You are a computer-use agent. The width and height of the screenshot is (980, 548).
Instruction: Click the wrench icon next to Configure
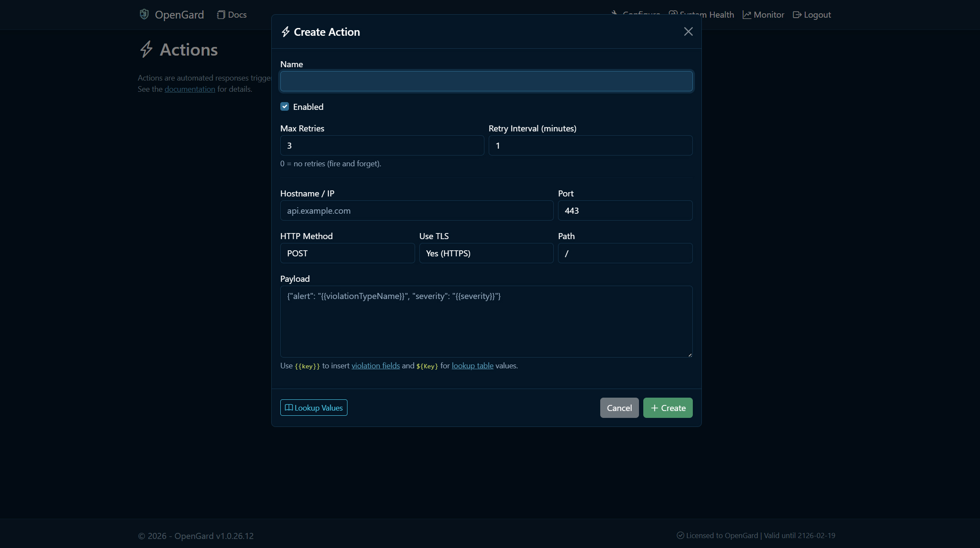point(614,13)
